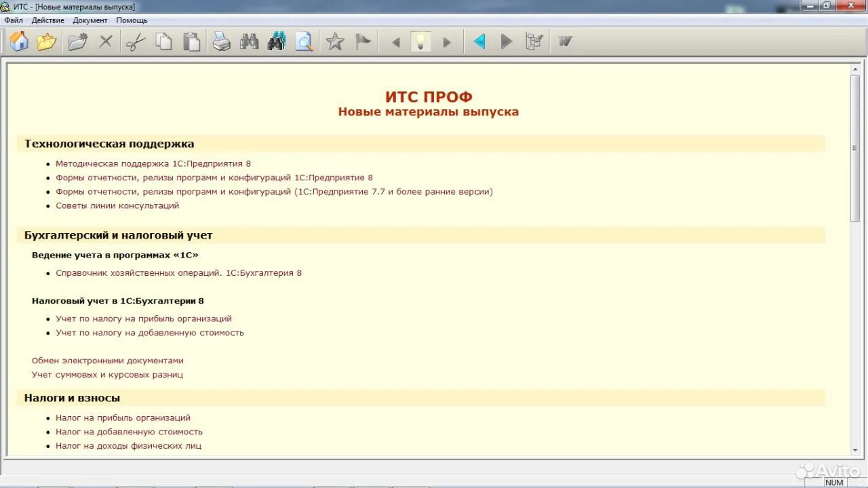Click the Ведение учета в программах «1С» subheading
The image size is (868, 488).
(x=115, y=255)
